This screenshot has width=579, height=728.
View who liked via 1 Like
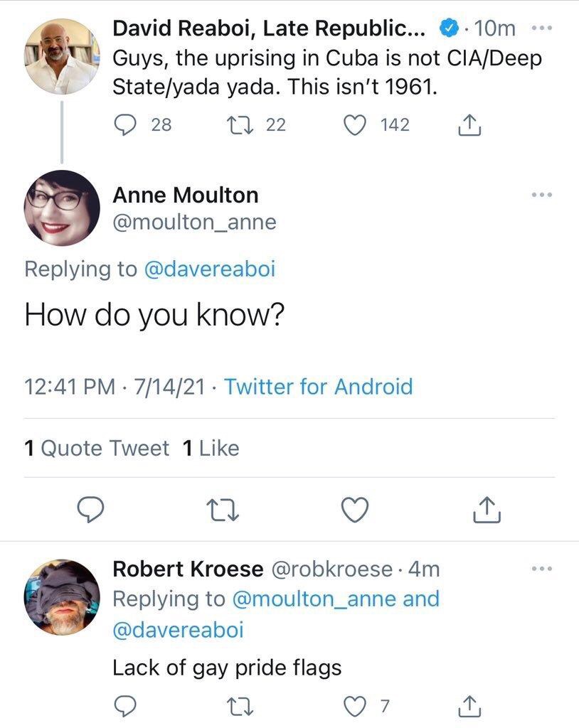click(211, 449)
